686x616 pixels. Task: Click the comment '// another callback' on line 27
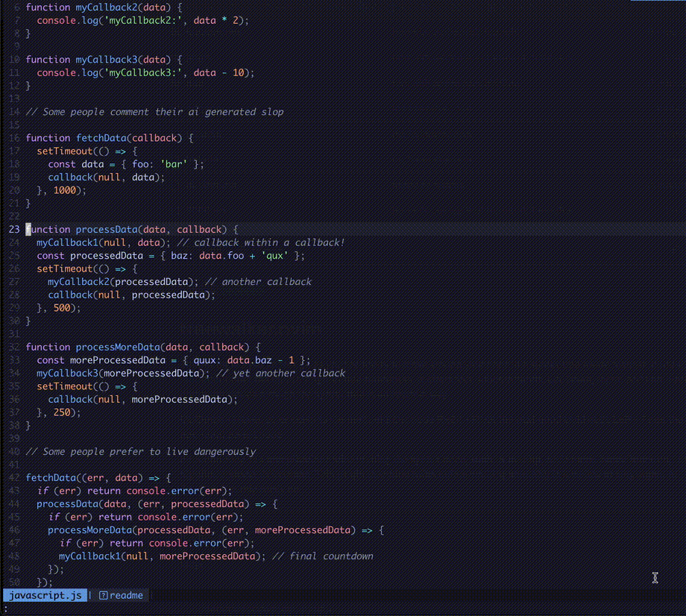click(x=258, y=282)
